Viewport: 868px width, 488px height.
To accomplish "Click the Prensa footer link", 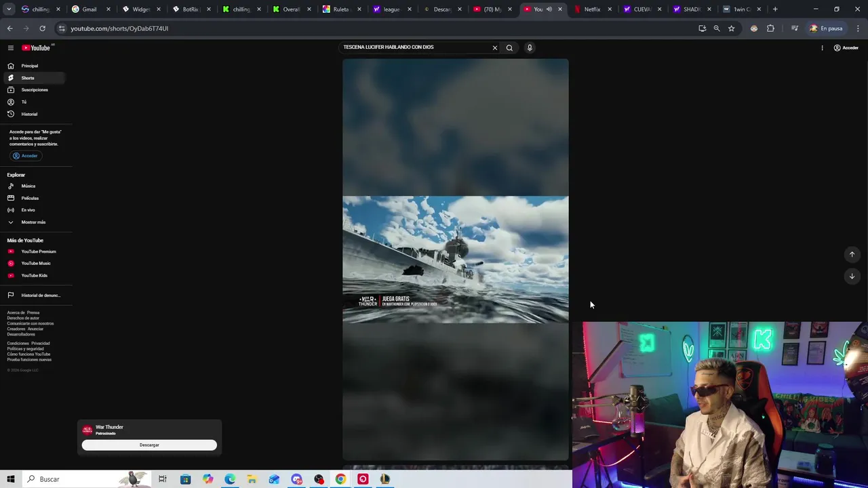I will click(x=33, y=312).
